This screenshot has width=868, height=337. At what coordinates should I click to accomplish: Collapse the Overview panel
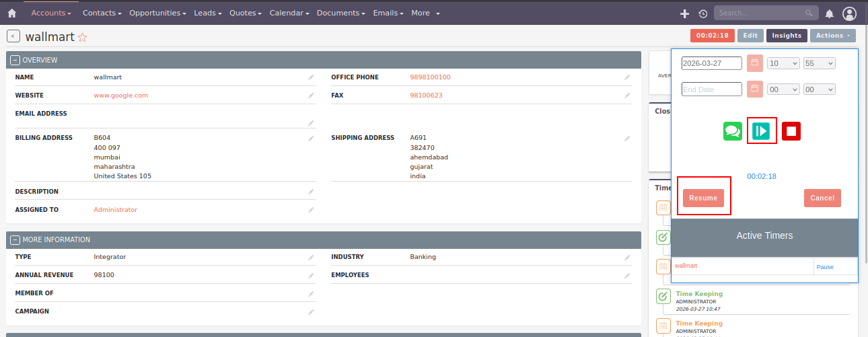pos(15,60)
